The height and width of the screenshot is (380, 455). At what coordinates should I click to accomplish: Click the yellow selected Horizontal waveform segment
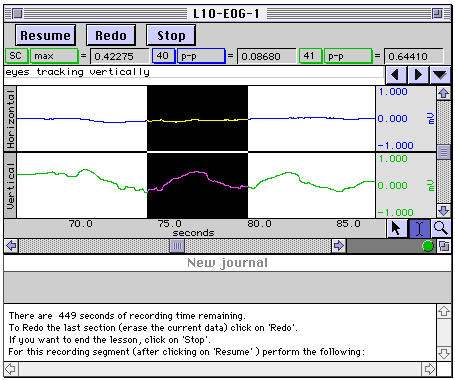197,120
